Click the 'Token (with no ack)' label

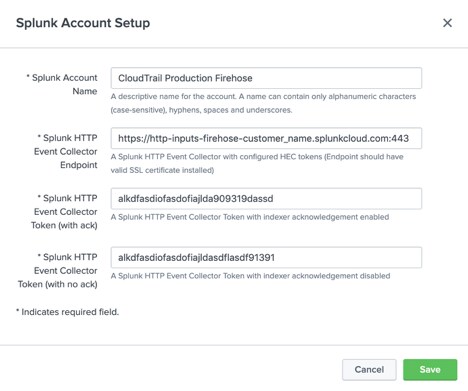coord(58,271)
